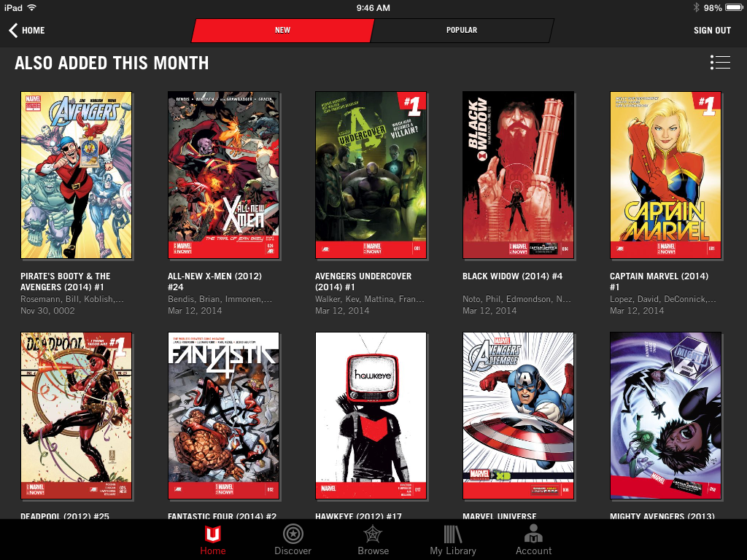Tap the Bluetooth status icon

pyautogui.click(x=695, y=8)
